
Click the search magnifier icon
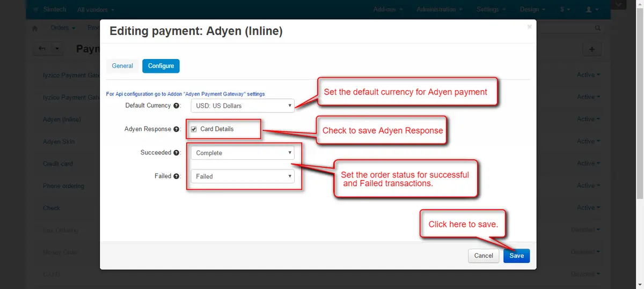tap(598, 28)
